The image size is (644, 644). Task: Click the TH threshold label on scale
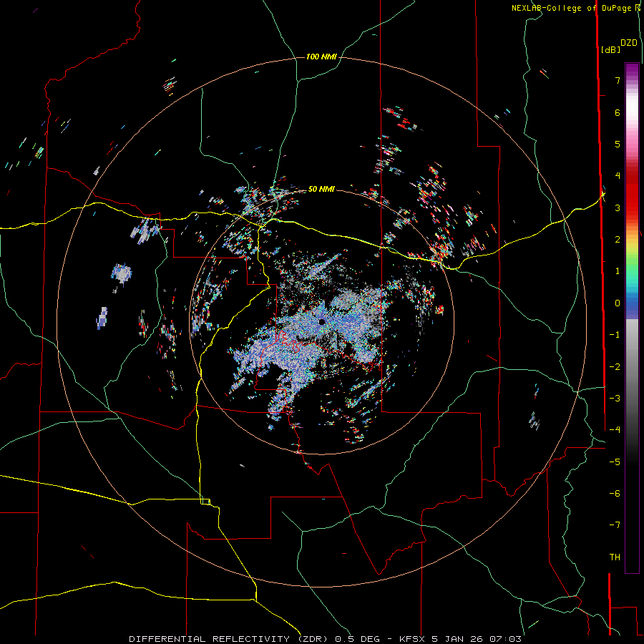[x=615, y=557]
